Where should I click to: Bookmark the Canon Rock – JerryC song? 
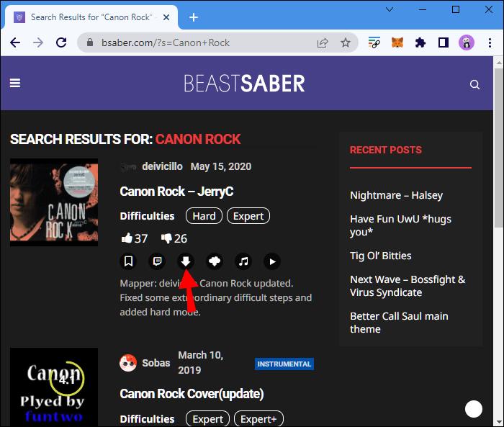128,261
